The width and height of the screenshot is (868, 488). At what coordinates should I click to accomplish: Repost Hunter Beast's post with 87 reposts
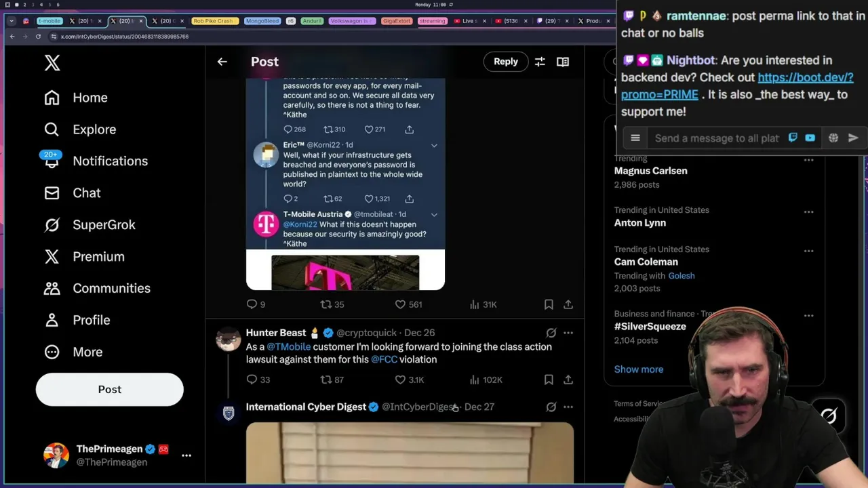332,380
